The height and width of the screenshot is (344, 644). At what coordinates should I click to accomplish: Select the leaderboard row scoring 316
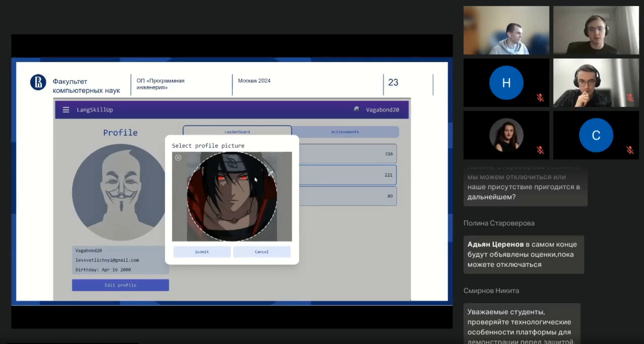(x=348, y=154)
